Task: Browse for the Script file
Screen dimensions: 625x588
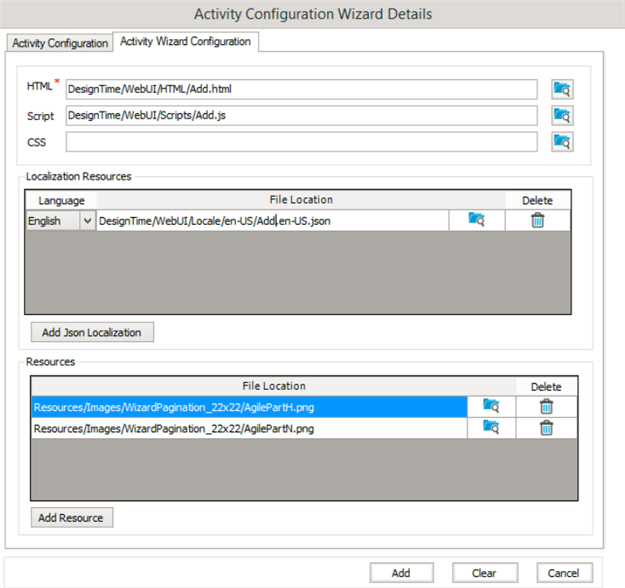Action: click(562, 116)
